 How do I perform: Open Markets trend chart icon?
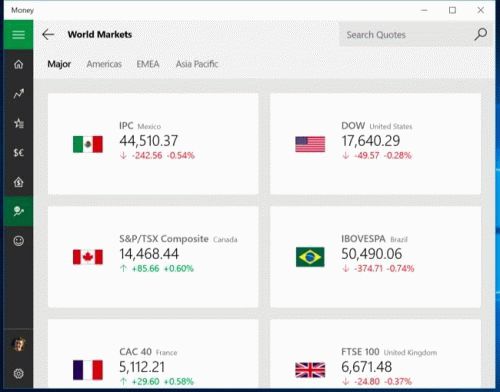click(x=18, y=94)
